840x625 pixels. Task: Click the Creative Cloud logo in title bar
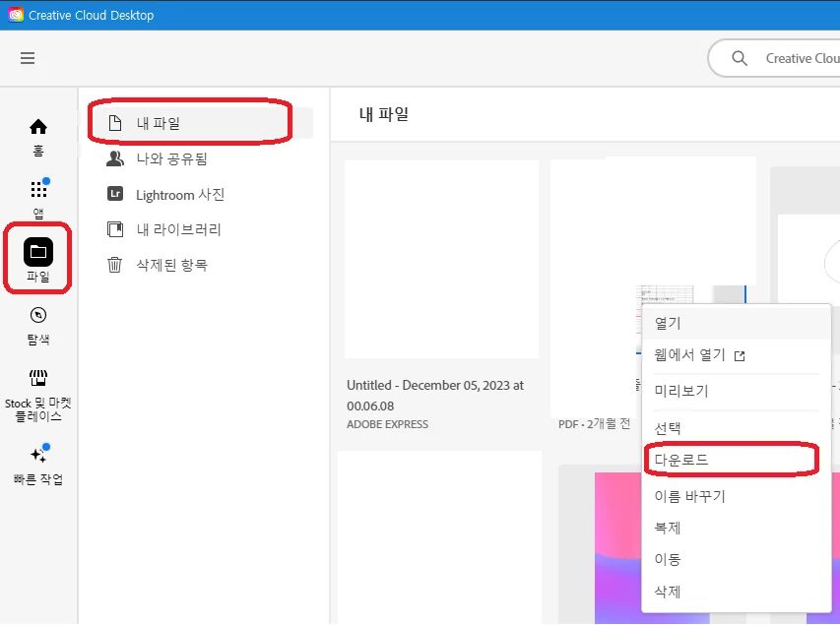point(16,15)
